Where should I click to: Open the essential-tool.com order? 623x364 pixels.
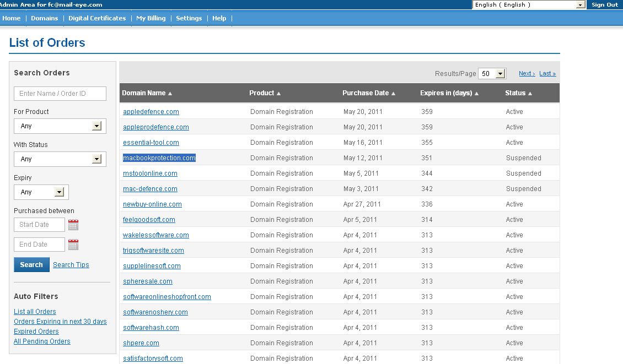[x=151, y=143]
